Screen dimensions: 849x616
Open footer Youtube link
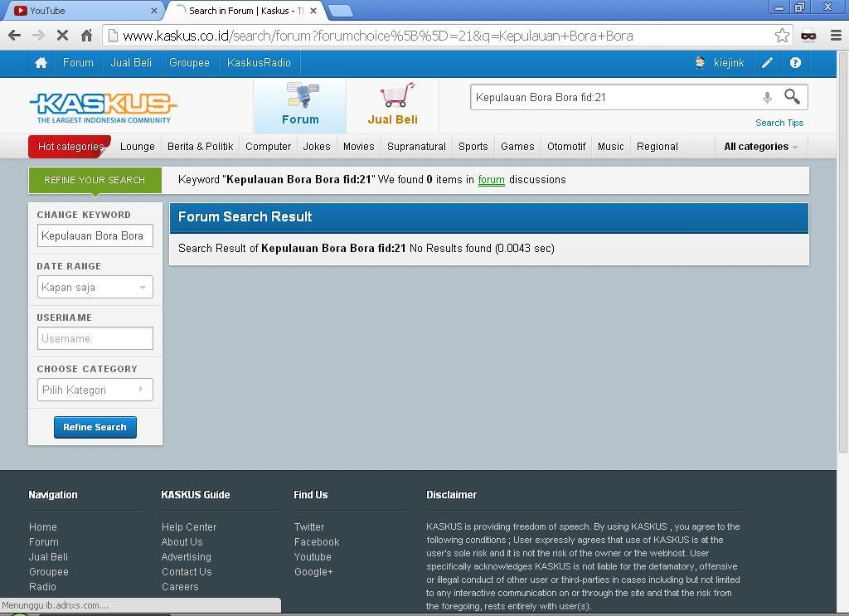tap(313, 556)
